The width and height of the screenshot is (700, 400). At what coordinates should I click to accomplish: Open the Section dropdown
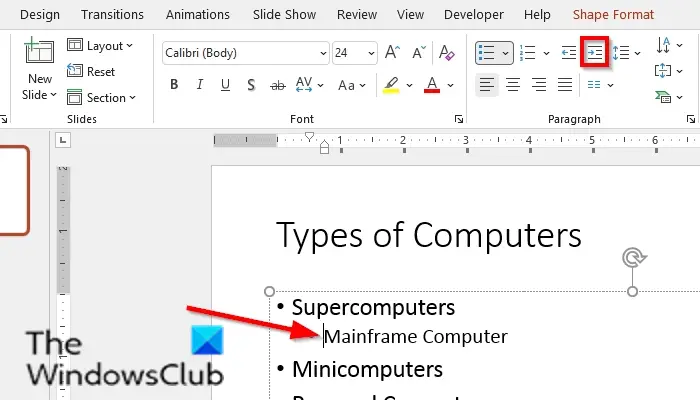coord(101,97)
